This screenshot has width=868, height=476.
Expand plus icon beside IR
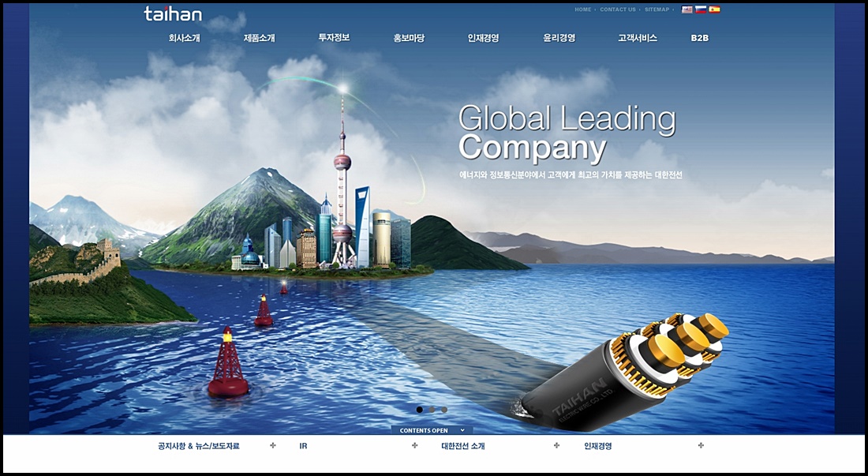click(x=414, y=445)
